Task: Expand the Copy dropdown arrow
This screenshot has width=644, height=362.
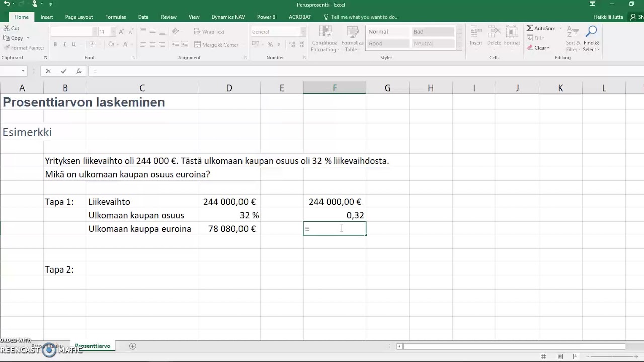Action: click(x=28, y=38)
